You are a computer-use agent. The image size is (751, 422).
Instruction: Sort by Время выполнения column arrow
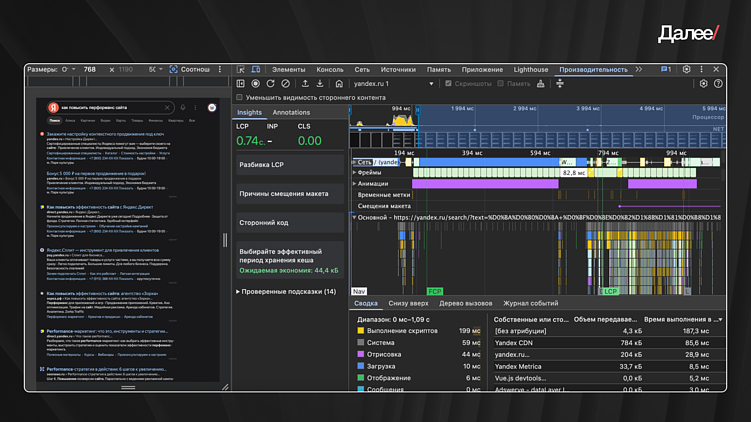click(720, 319)
